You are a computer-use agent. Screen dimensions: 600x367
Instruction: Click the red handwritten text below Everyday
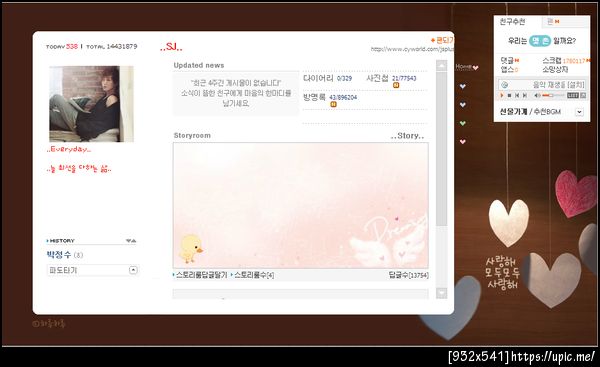pos(79,168)
